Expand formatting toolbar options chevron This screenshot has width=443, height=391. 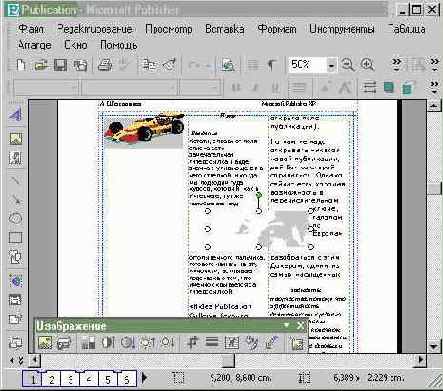click(x=434, y=88)
